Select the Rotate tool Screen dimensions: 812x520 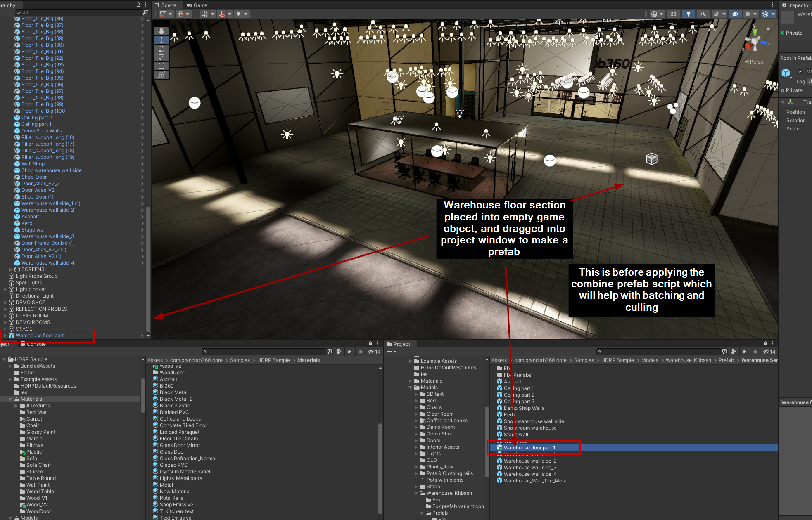tap(161, 49)
